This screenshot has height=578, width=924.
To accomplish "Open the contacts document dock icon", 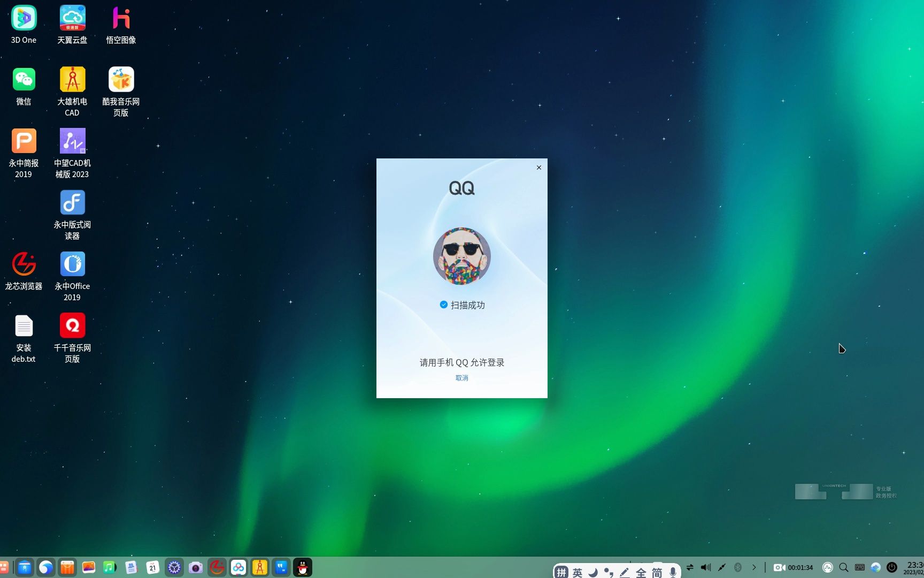I will (131, 567).
